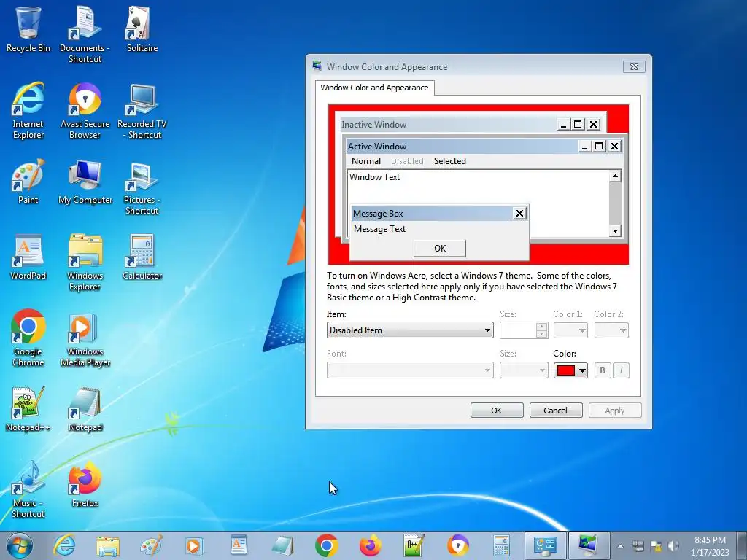Confirm dialog with the OK button
747x560 pixels.
(497, 411)
